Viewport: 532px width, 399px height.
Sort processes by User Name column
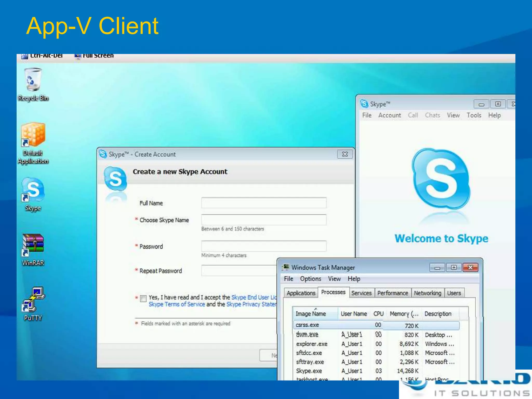click(x=354, y=314)
